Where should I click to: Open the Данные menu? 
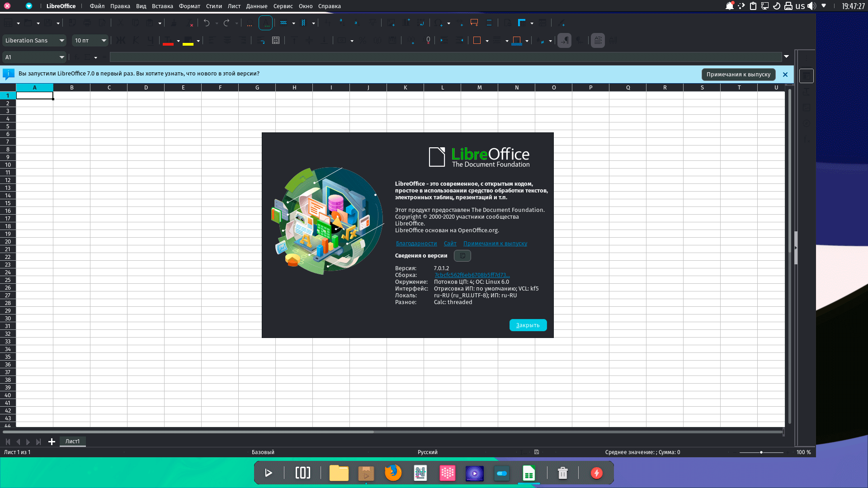click(256, 6)
